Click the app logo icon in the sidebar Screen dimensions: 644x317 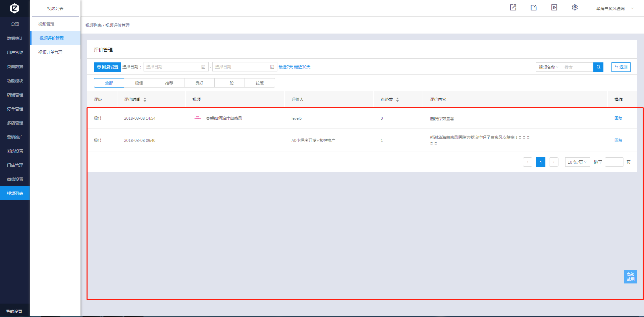point(14,8)
